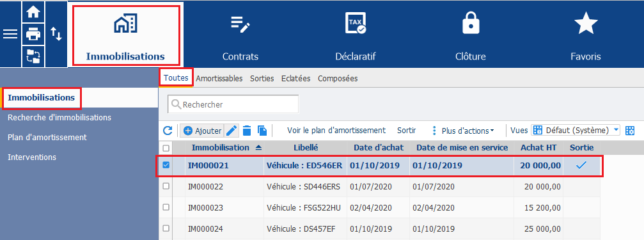Click the Sortir toolbar button
Image resolution: width=644 pixels, height=240 pixels.
pyautogui.click(x=407, y=131)
